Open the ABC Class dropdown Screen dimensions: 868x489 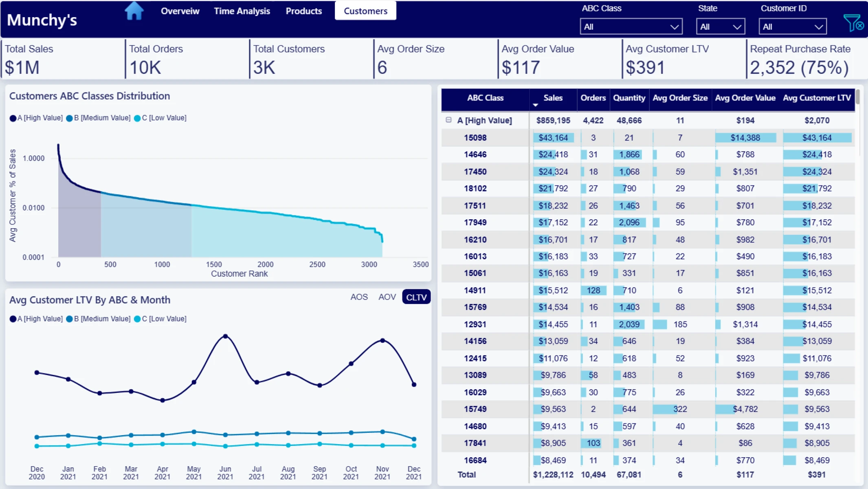pos(631,27)
